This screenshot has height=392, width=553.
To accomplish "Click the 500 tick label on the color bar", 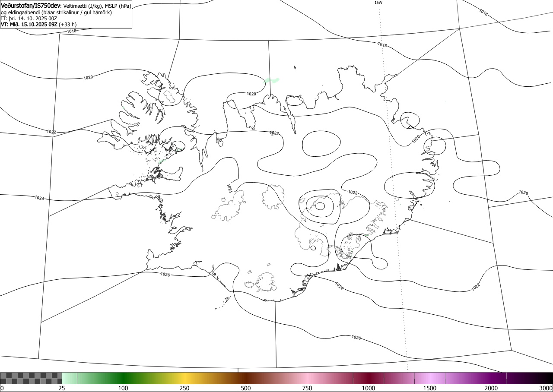I will [246, 388].
